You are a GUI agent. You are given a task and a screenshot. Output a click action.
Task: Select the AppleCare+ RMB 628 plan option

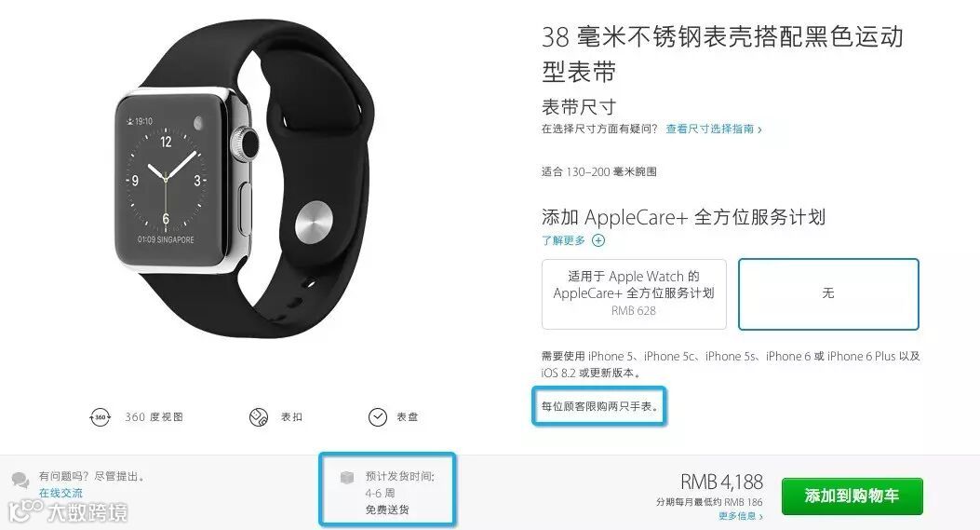[x=634, y=294]
